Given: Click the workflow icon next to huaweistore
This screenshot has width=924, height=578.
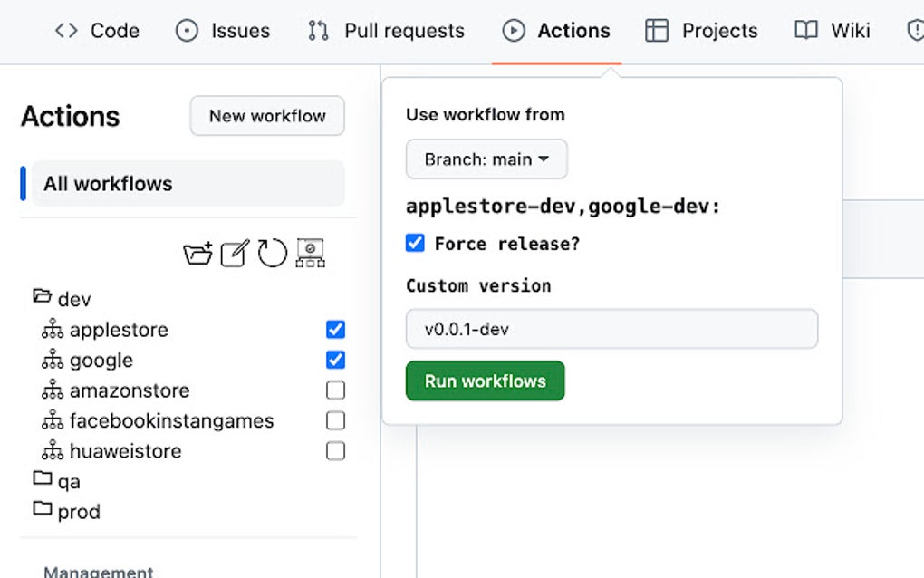Looking at the screenshot, I should pos(53,451).
